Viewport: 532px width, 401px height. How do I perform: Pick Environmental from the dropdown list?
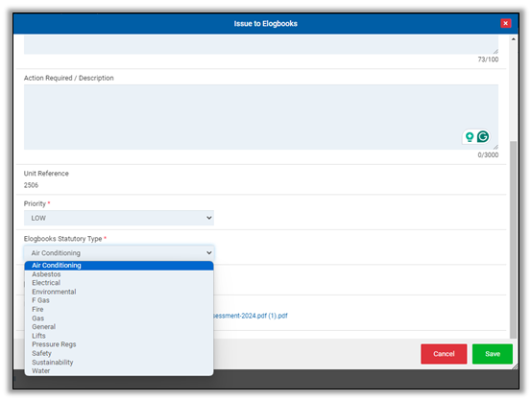pos(54,292)
